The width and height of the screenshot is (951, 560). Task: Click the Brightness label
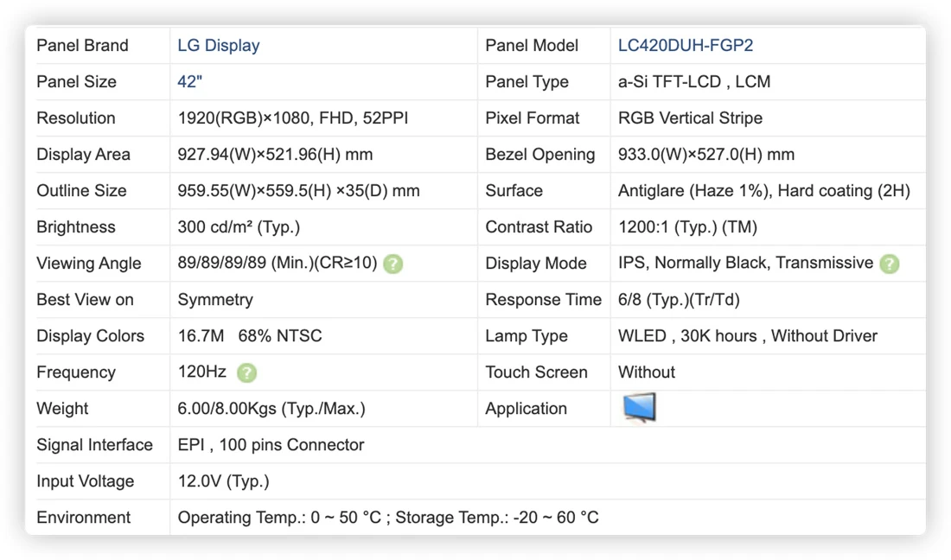[76, 227]
